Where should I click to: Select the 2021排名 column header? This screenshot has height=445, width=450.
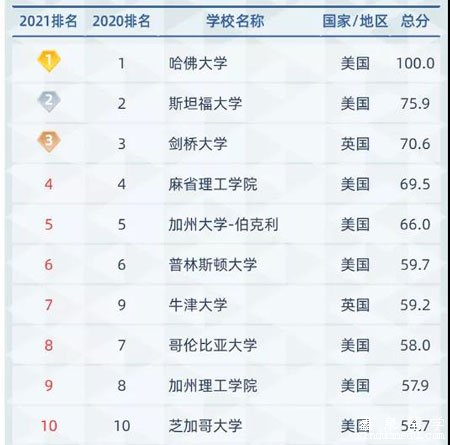tap(48, 21)
